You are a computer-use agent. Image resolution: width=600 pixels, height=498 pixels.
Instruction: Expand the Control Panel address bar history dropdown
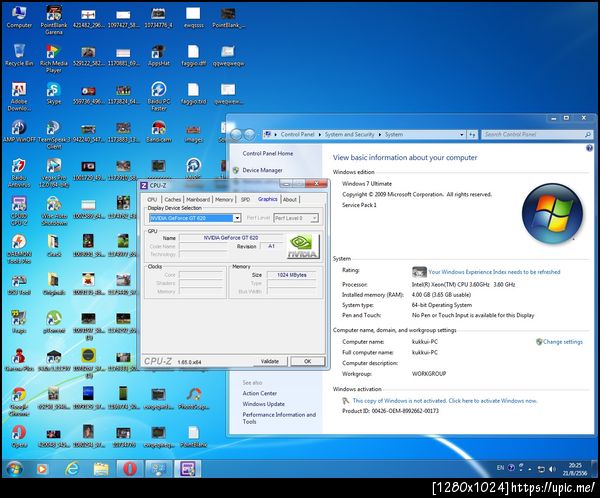point(461,134)
